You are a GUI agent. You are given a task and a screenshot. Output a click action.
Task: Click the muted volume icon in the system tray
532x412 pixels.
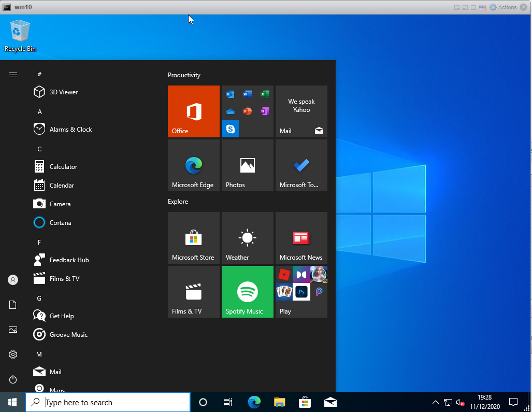point(460,402)
